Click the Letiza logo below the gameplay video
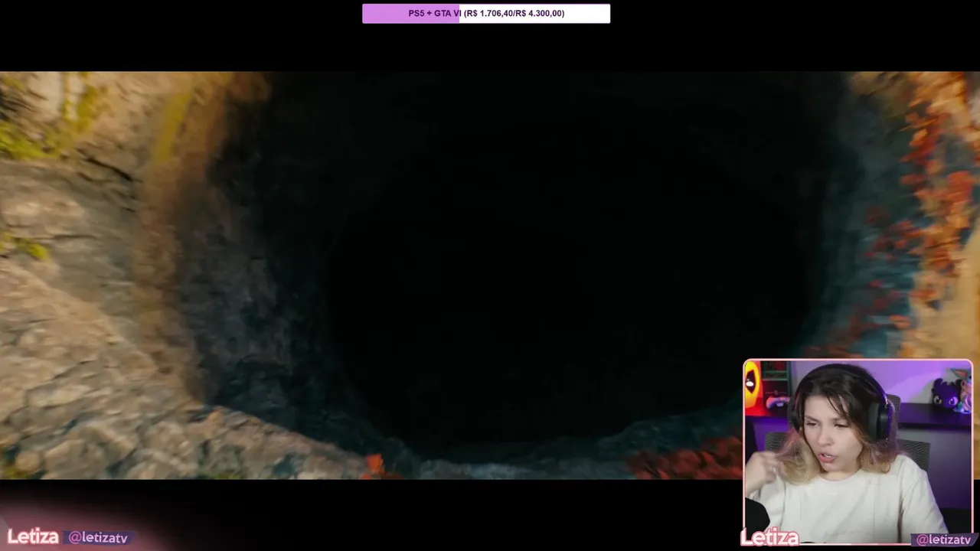The width and height of the screenshot is (980, 551). tap(33, 536)
